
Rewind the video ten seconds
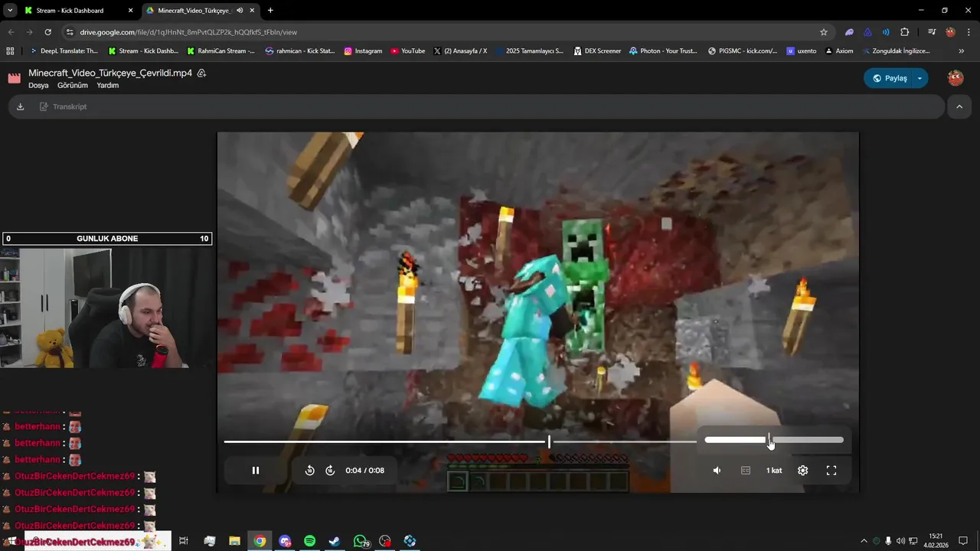pos(309,471)
